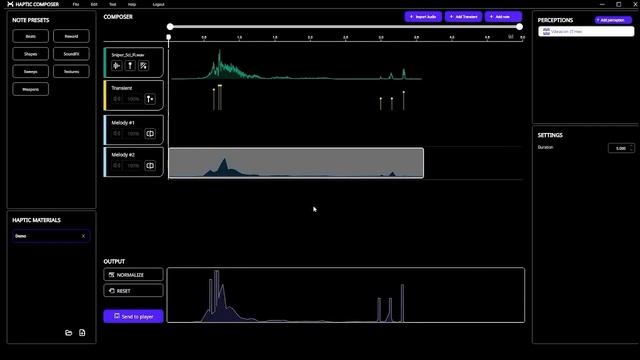Open folder icon in Haptic Materials panel
640x360 pixels.
coord(69,333)
